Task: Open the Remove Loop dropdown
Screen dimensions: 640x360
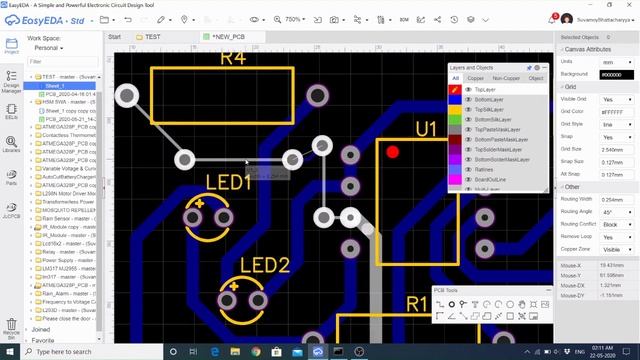Action: point(617,237)
